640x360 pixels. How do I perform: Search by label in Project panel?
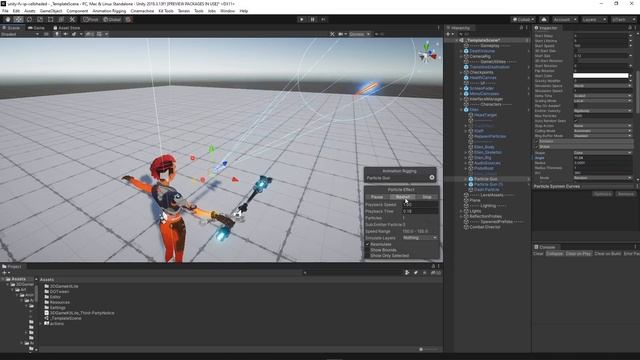tap(416, 273)
